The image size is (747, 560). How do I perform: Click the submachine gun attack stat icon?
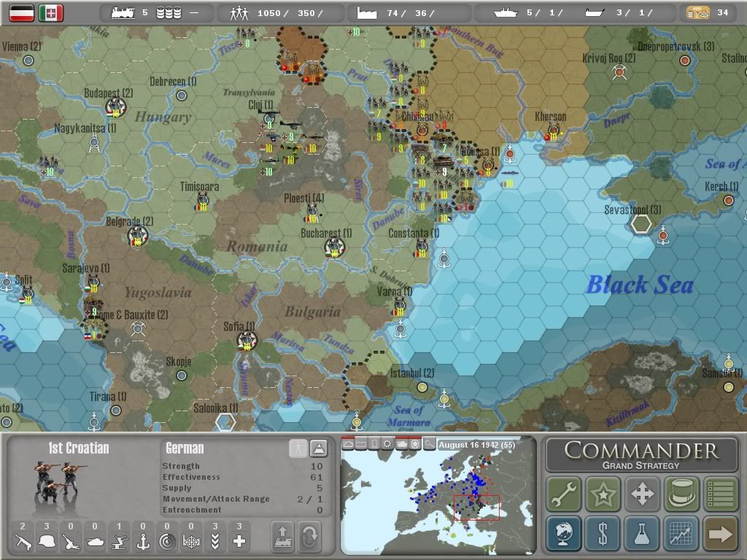23,542
